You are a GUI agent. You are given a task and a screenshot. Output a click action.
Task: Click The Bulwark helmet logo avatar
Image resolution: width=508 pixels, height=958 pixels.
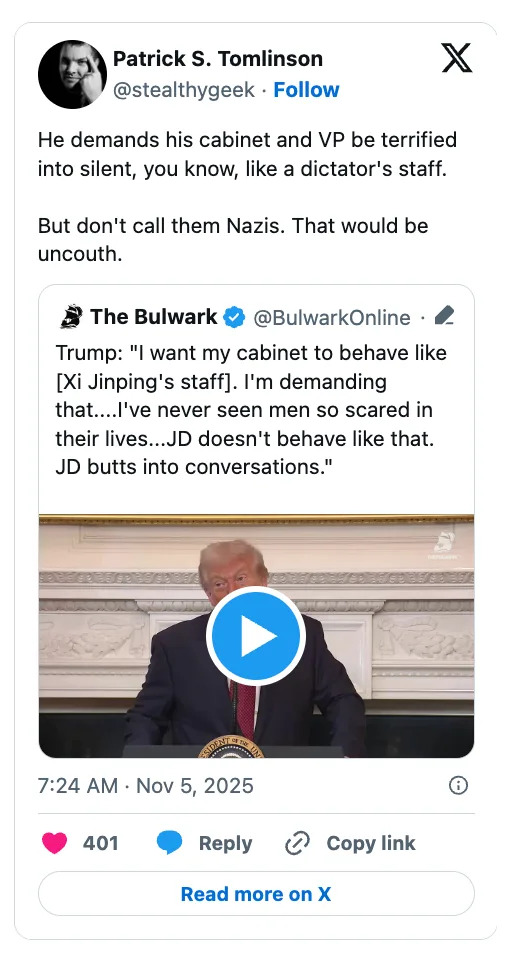click(72, 317)
